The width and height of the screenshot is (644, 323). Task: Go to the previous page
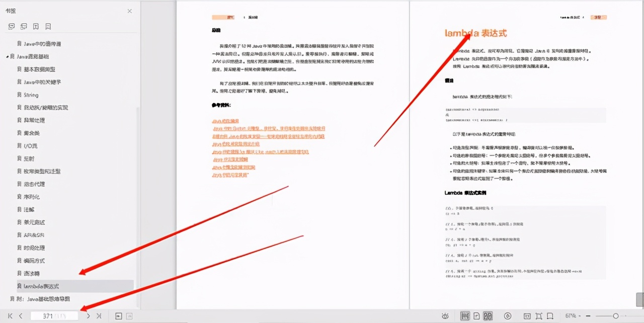21,316
